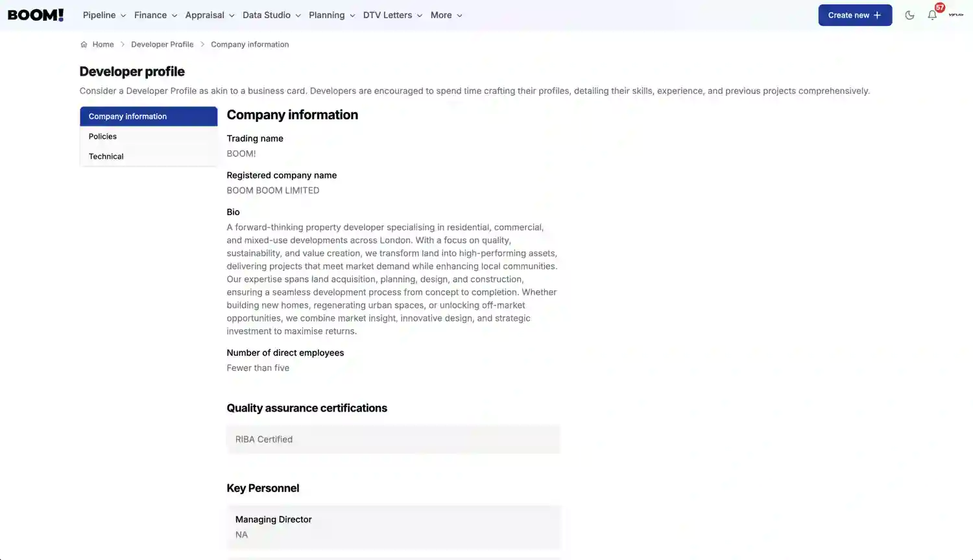
Task: Click the trading name value BOOM!
Action: (x=241, y=154)
